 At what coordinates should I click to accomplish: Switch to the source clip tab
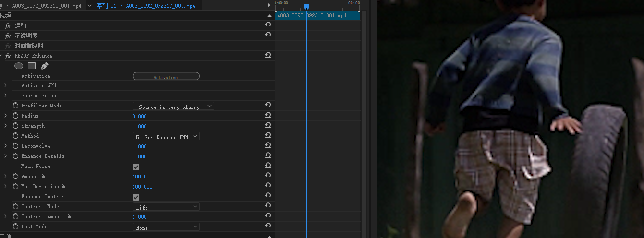[x=43, y=6]
